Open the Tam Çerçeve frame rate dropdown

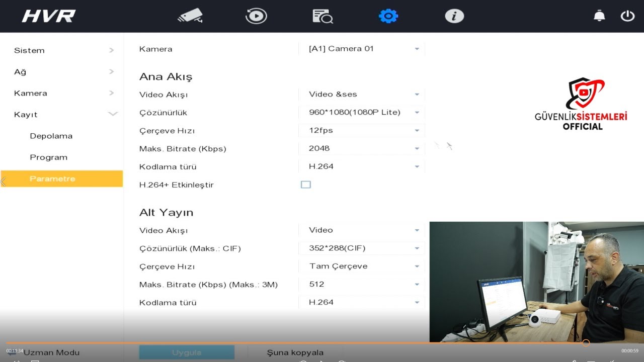[x=362, y=266]
